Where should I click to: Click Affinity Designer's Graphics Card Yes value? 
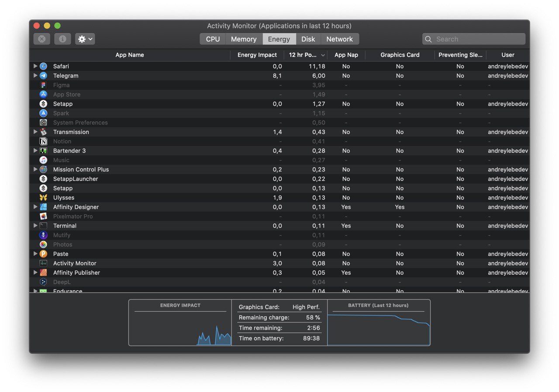(400, 207)
